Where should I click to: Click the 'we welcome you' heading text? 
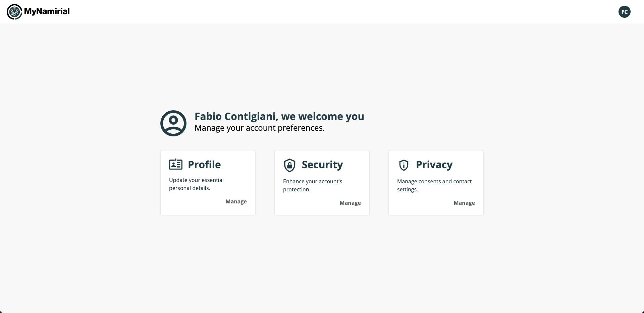pyautogui.click(x=323, y=116)
